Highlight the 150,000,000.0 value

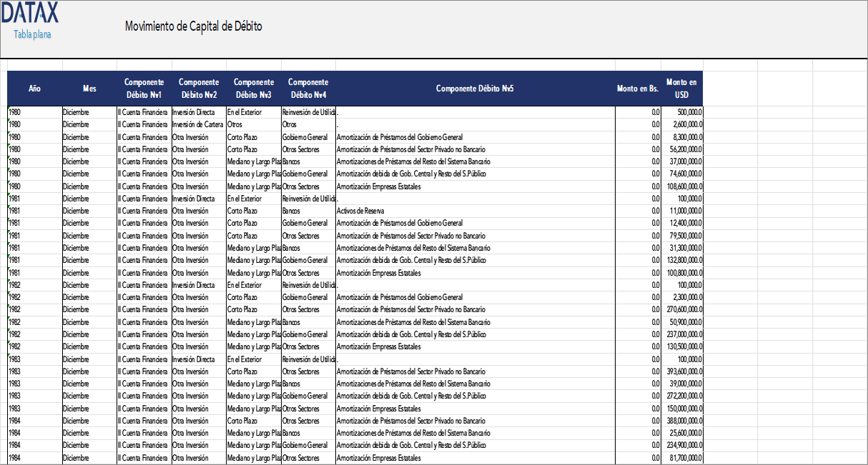pyautogui.click(x=682, y=409)
